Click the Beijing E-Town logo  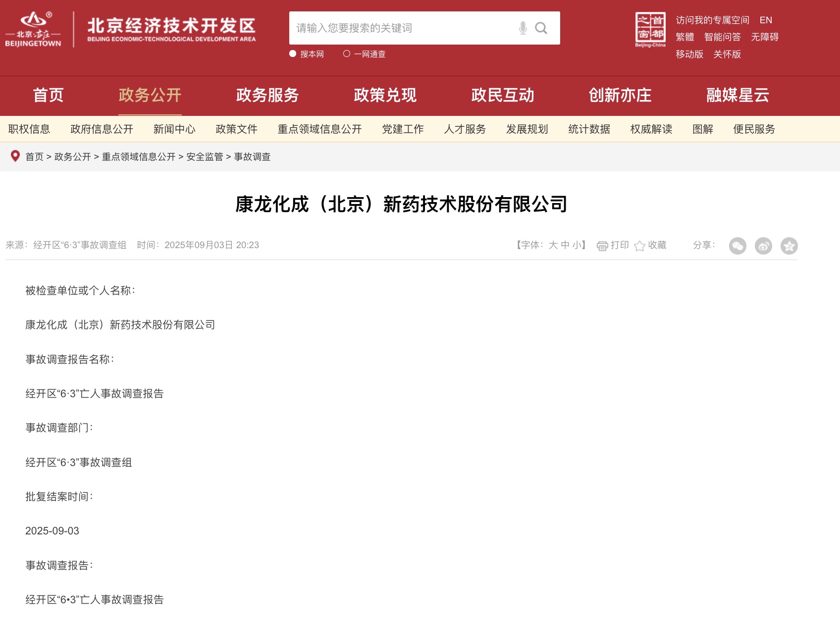pos(33,29)
